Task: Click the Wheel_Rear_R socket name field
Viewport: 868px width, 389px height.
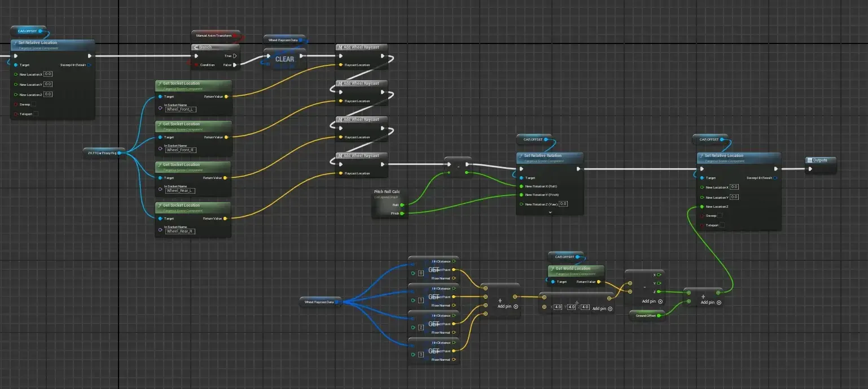Action: (181, 231)
